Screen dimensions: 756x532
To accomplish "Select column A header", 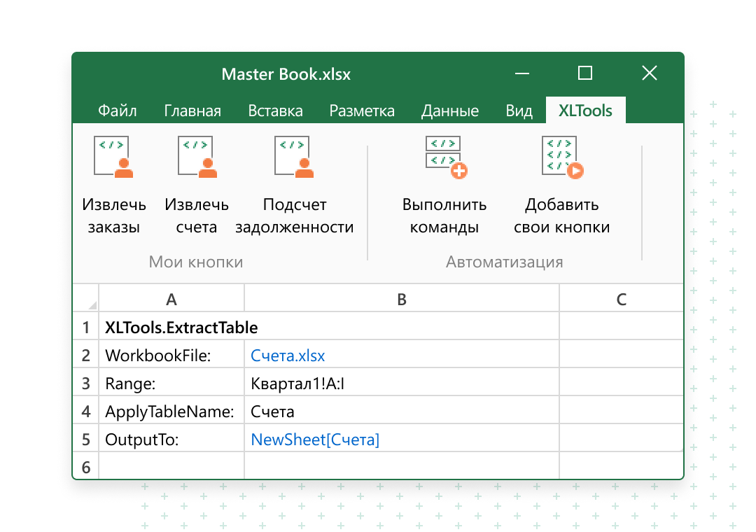I will coord(171,300).
